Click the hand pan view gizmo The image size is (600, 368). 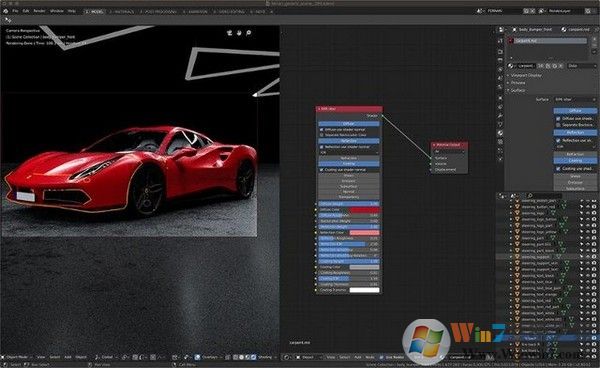[239, 33]
